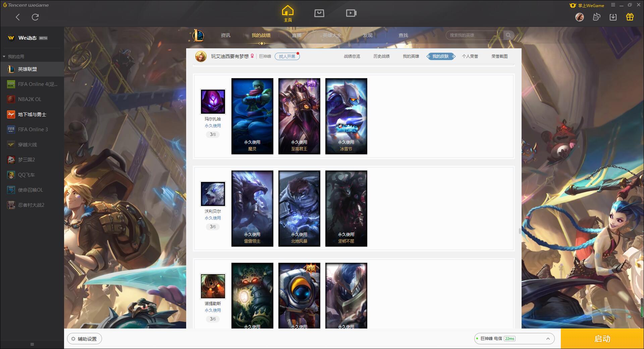Expand the 巨神峰 电信 server dropdown

[x=514, y=339]
